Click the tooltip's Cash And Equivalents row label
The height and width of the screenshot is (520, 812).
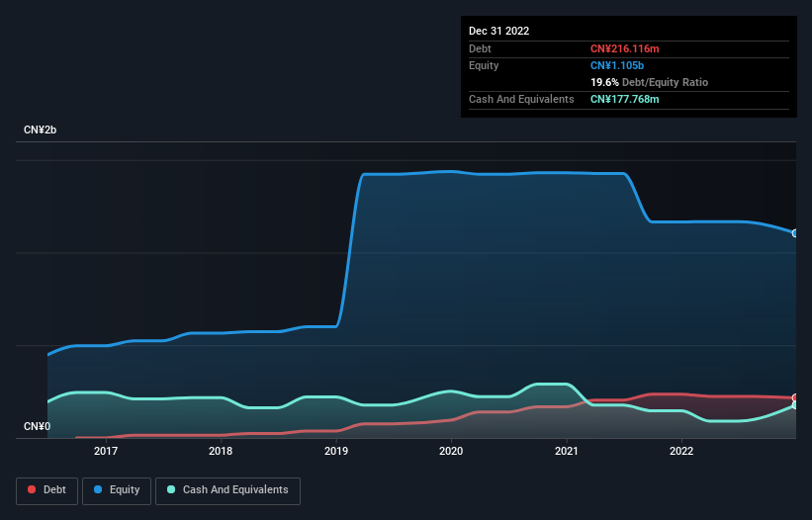point(521,99)
